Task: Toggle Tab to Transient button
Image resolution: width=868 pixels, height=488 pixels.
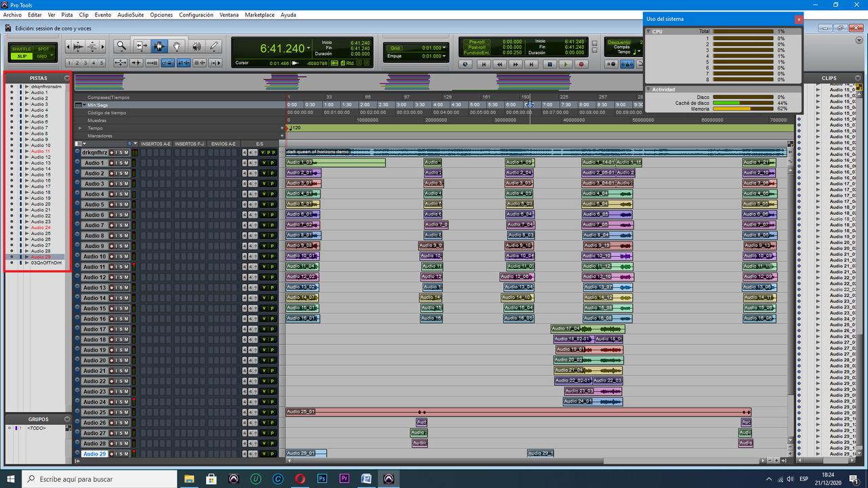Action: tap(136, 62)
